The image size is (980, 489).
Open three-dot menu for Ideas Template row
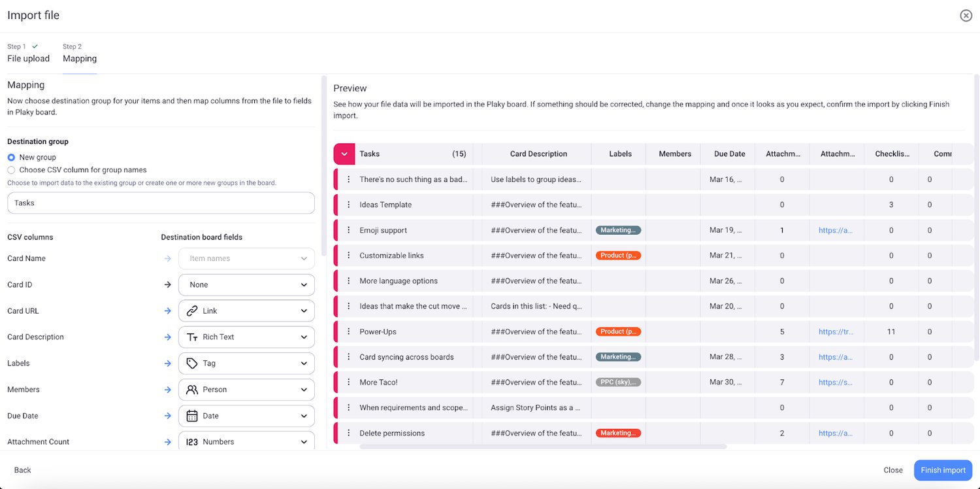(349, 205)
